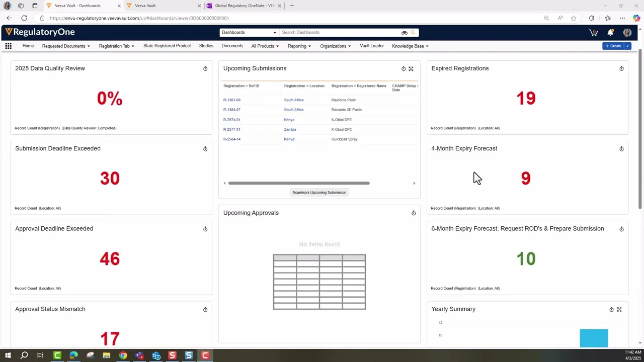Open the user profile avatar in Vault header
This screenshot has height=362, width=644.
pos(627,32)
